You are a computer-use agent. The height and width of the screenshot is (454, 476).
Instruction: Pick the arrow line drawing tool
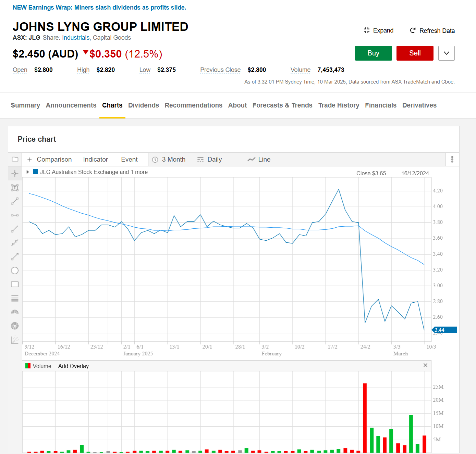coord(15,256)
